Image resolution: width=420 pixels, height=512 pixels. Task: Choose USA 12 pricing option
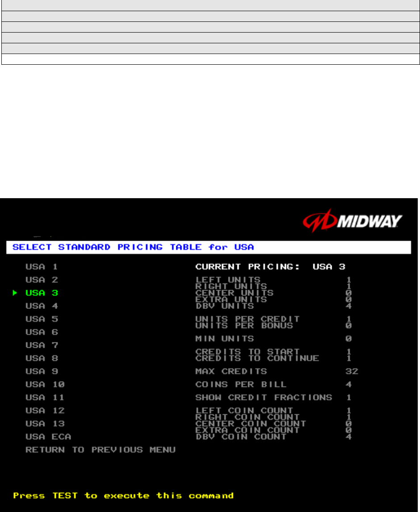pyautogui.click(x=45, y=411)
